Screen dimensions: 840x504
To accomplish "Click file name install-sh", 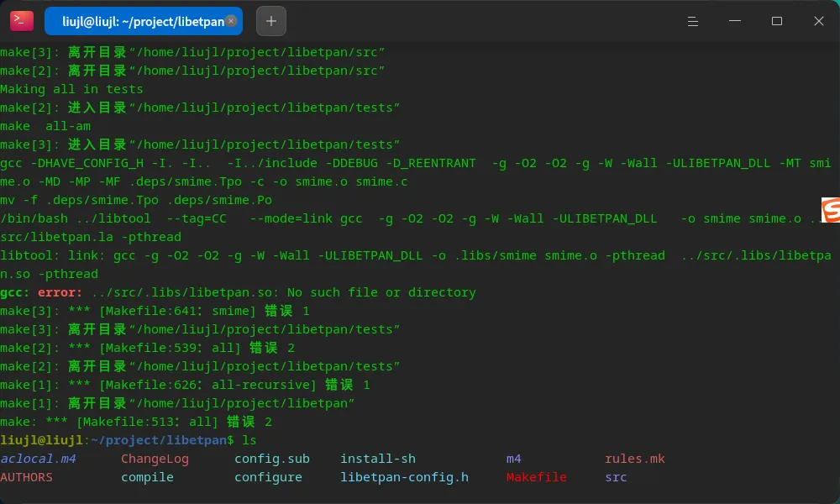I will (x=378, y=459).
